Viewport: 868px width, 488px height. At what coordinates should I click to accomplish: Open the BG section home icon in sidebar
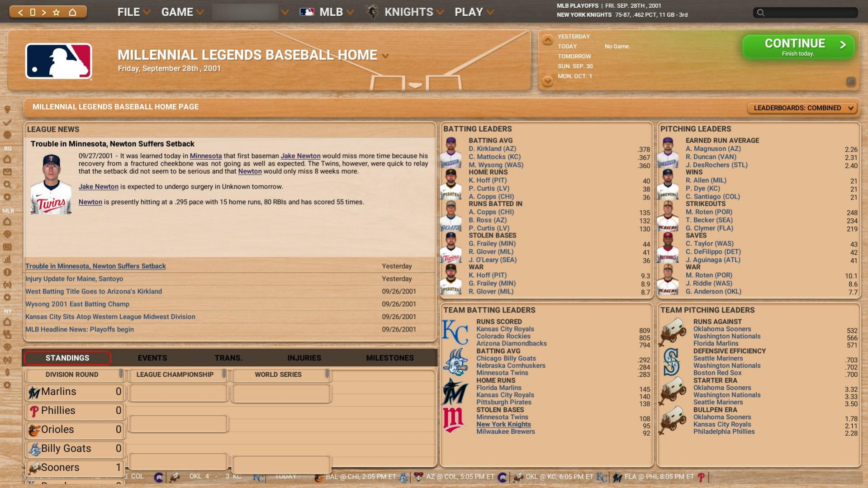[7, 159]
